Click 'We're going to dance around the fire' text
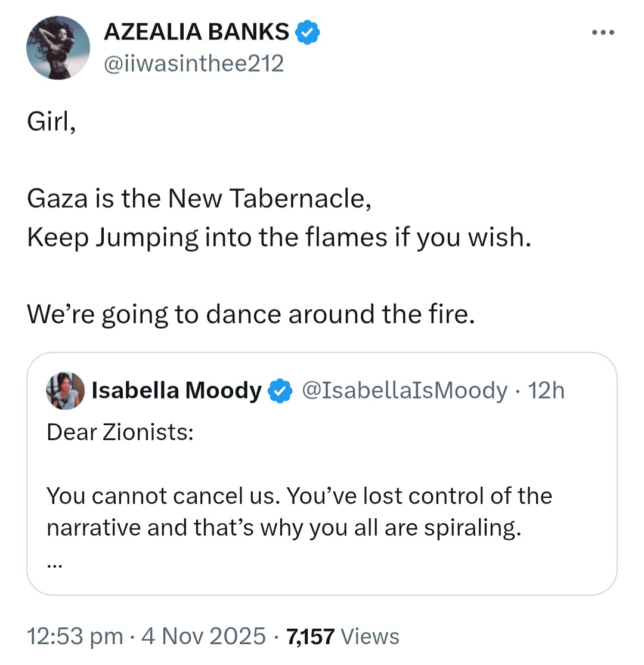Viewport: 644px width, 665px height. (x=251, y=314)
